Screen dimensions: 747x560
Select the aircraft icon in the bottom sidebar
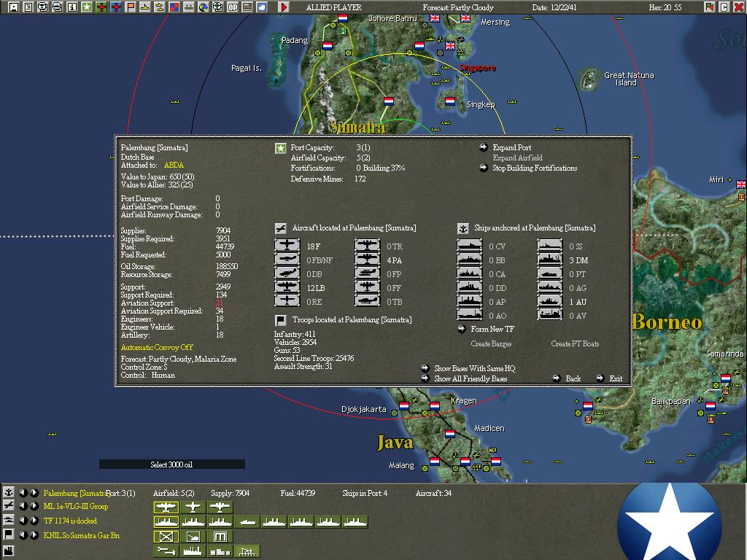pyautogui.click(x=9, y=505)
